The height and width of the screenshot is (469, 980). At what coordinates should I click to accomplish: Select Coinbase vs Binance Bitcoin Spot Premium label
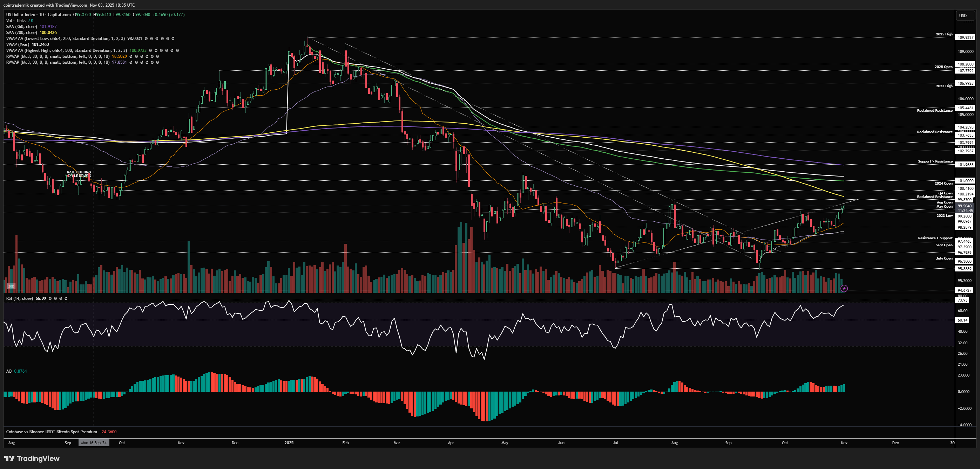[x=51, y=432]
